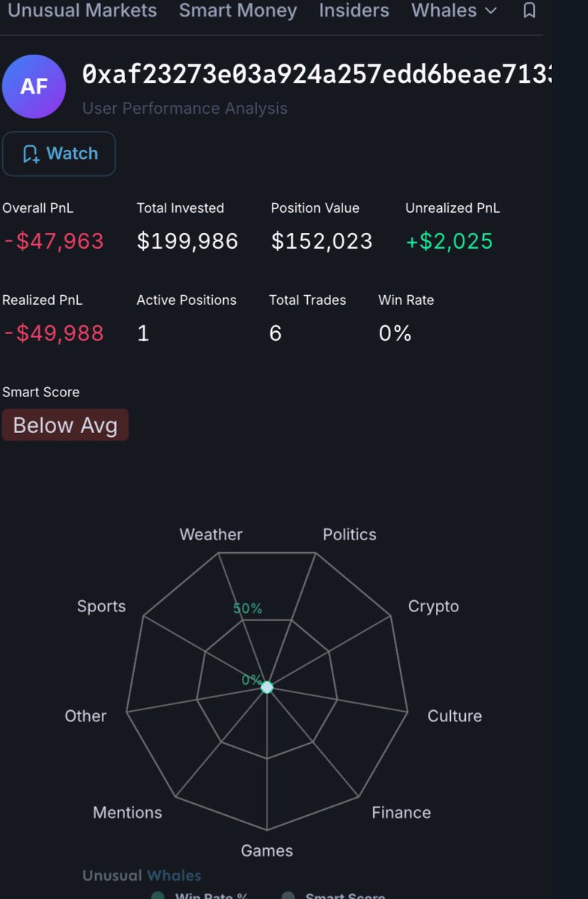Screen dimensions: 588x899
Task: Click the Smart Score legend dot
Action: (x=288, y=896)
